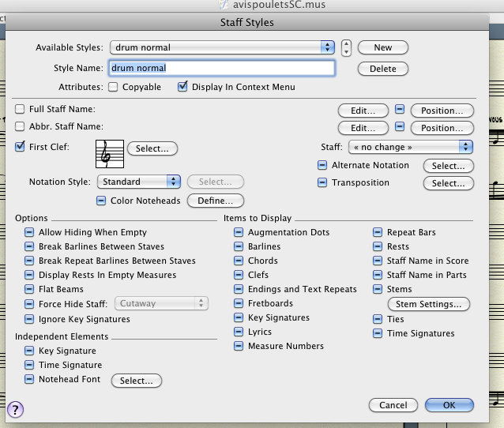This screenshot has width=504, height=428.
Task: Click the Delete style button
Action: click(x=382, y=69)
